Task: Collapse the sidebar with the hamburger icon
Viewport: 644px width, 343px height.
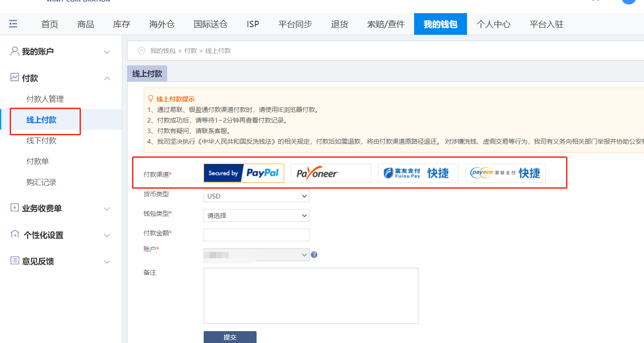Action: [x=13, y=24]
